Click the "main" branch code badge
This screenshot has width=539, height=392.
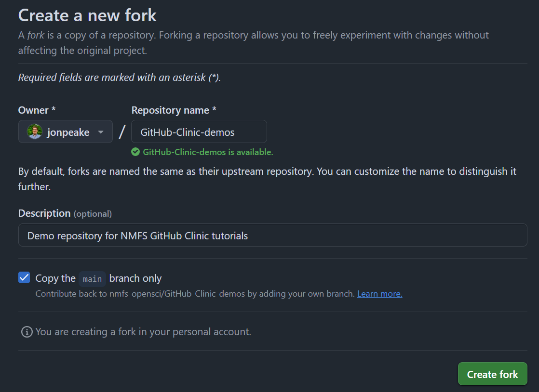point(92,279)
